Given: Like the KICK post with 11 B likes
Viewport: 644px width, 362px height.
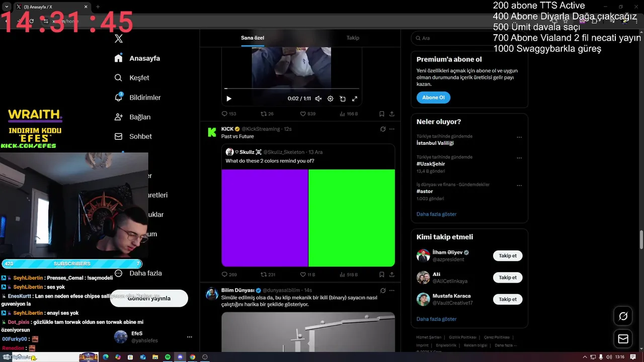Looking at the screenshot, I should coord(307,275).
